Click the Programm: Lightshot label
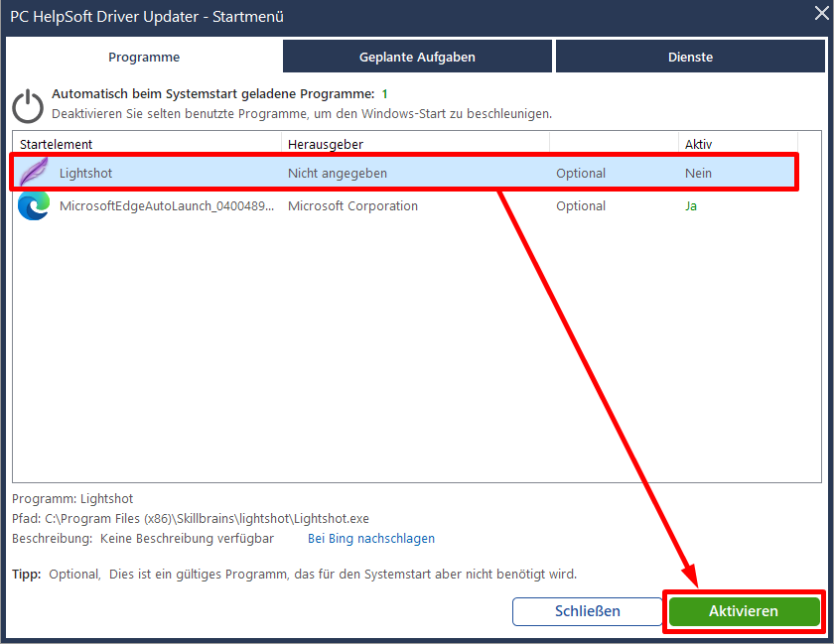The width and height of the screenshot is (834, 644). (72, 498)
